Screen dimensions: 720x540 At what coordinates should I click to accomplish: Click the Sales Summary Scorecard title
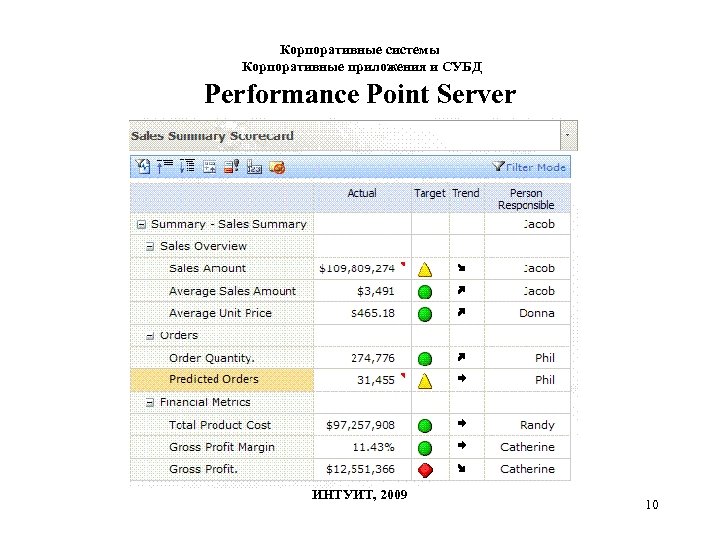point(212,136)
